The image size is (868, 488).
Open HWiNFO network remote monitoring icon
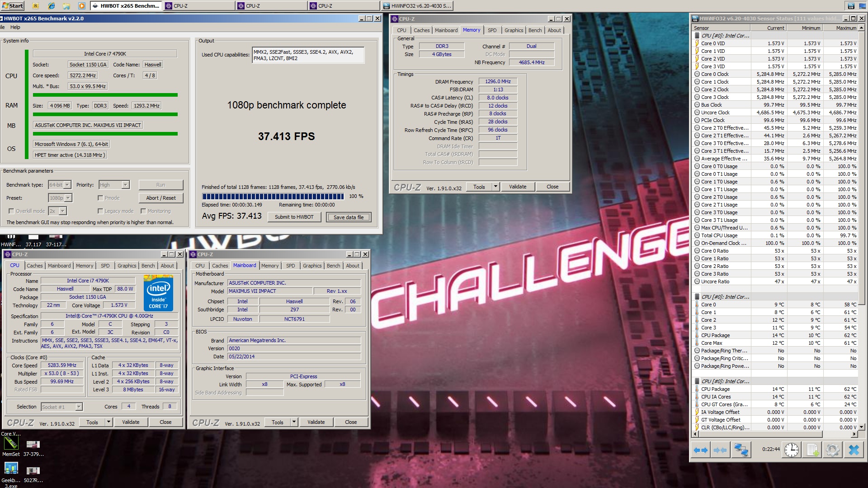(x=741, y=450)
